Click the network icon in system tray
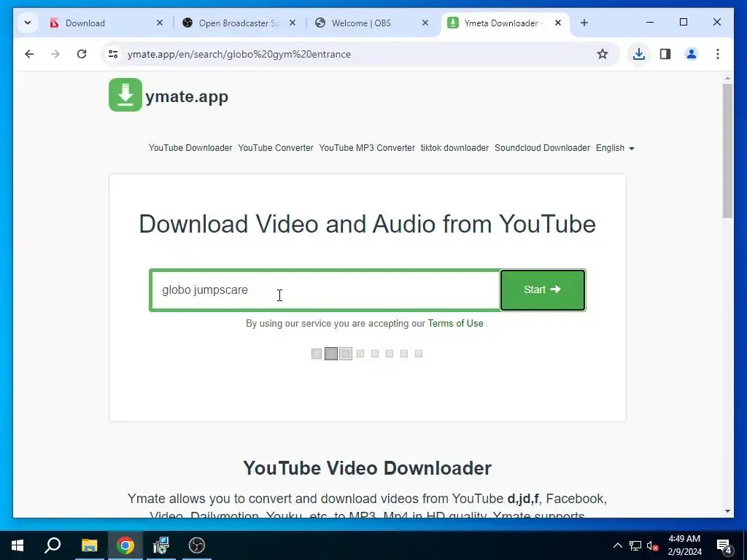Image resolution: width=747 pixels, height=560 pixels. [635, 545]
